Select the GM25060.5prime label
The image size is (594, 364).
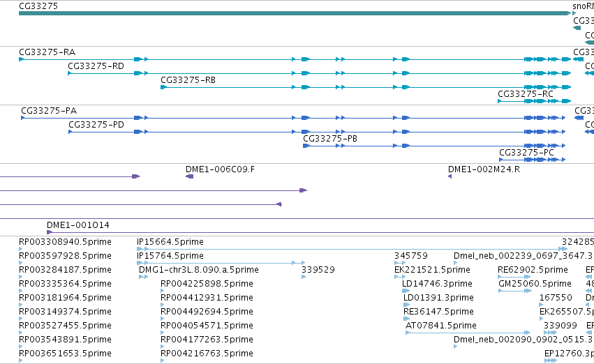pos(535,284)
